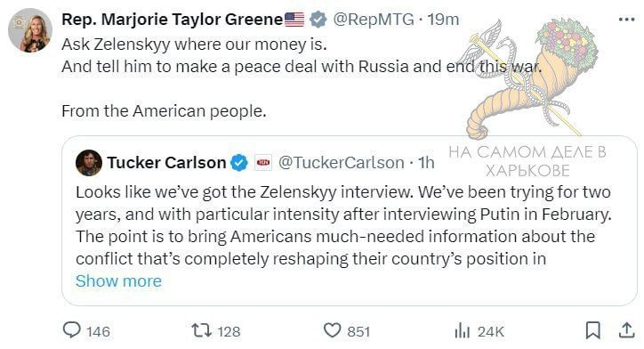The image size is (644, 349).
Task: Open Tucker Carlson's avatar thumbnail
Action: [89, 163]
